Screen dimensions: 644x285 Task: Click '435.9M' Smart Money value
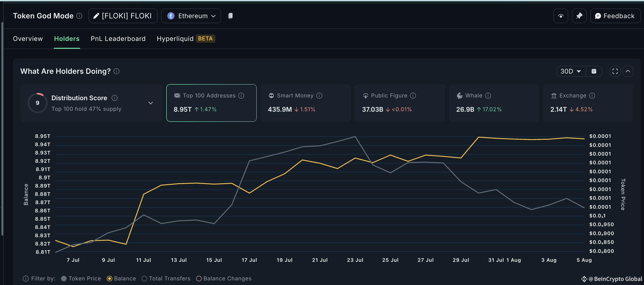tap(280, 109)
